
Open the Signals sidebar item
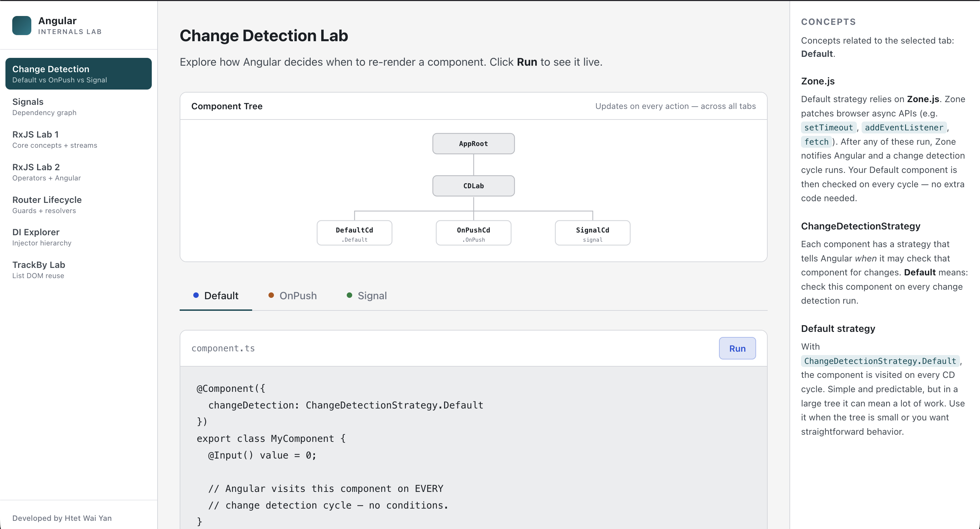[78, 107]
